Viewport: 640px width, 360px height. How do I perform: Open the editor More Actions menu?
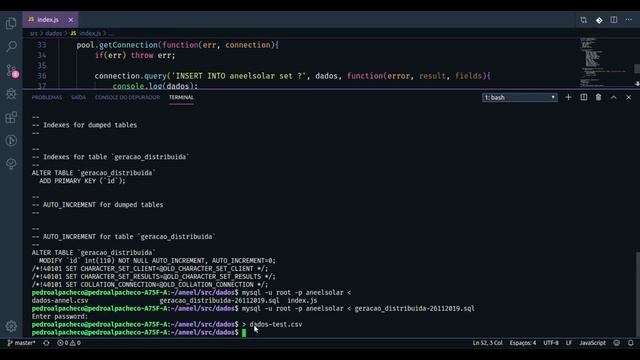pyautogui.click(x=629, y=20)
